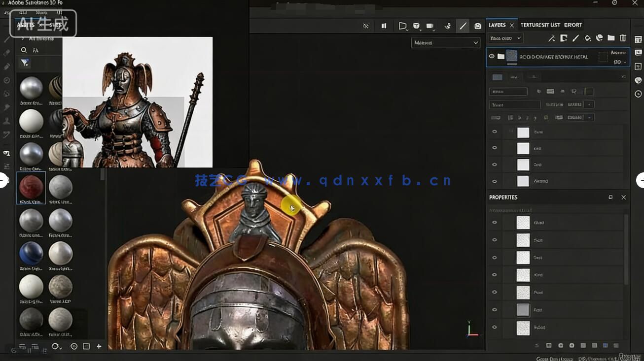The height and width of the screenshot is (361, 644).
Task: Click the layer opacity value of the selected layer
Action: pos(617,62)
